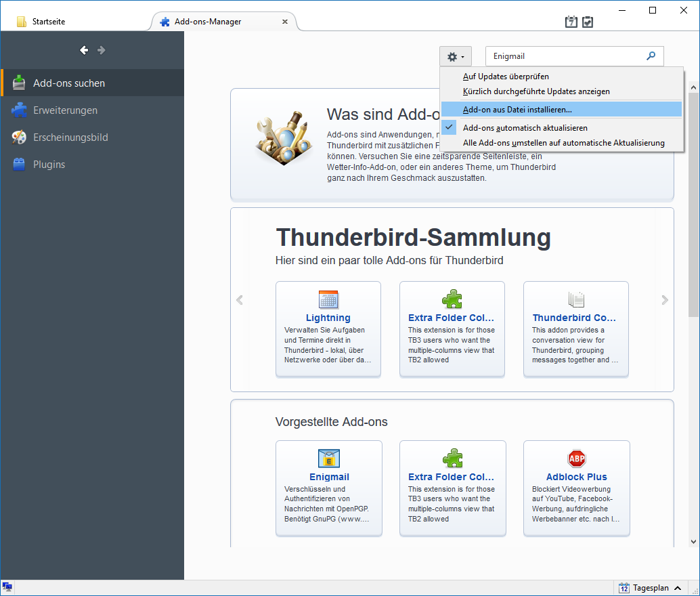Click the scrollbar down arrow
The height and width of the screenshot is (596, 700).
(x=693, y=542)
